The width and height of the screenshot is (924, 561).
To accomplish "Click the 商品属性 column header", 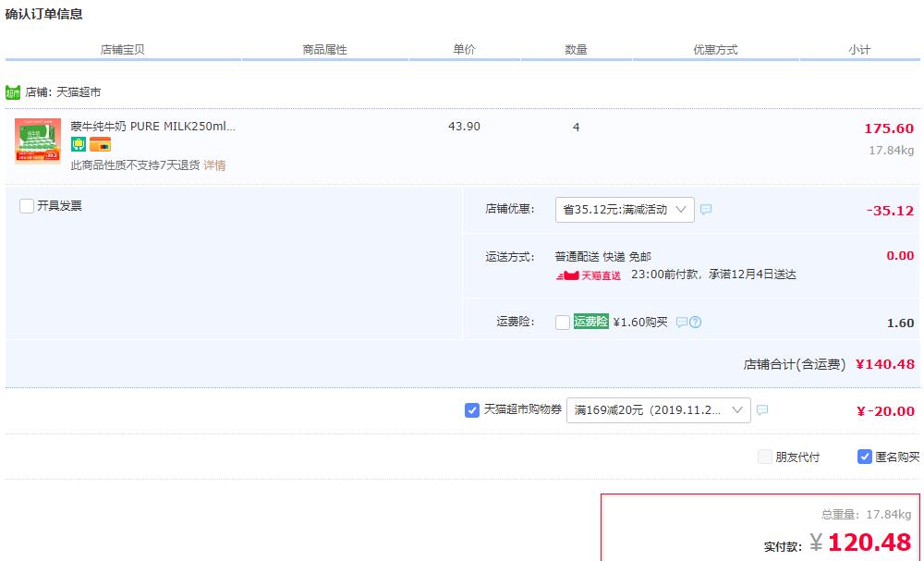I will (324, 50).
